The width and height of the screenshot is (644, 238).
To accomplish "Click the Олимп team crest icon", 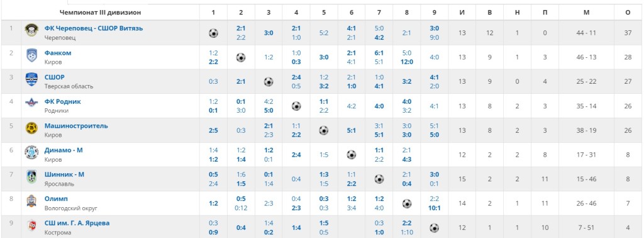I will coord(31,201).
